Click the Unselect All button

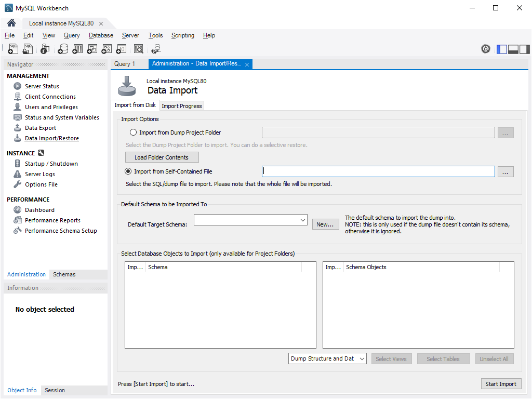(494, 359)
